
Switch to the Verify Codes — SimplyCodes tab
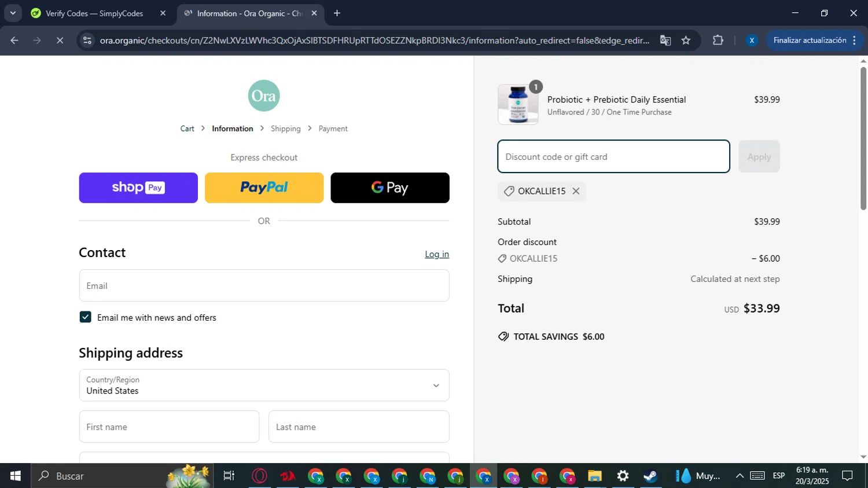(x=94, y=13)
